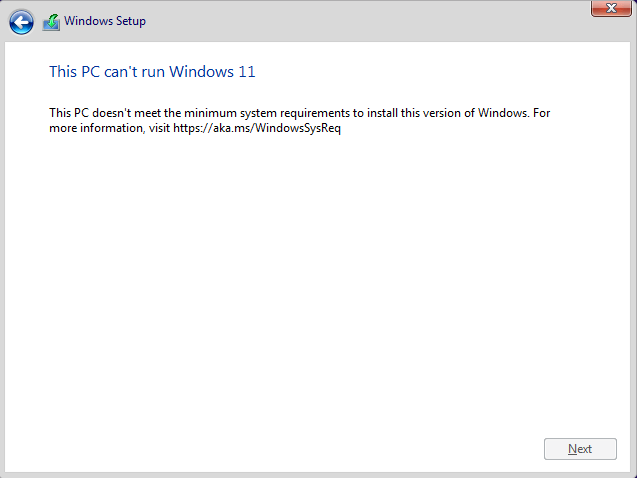
Task: Open the aka.ms/WindowsSysReq URL
Action: point(257,128)
